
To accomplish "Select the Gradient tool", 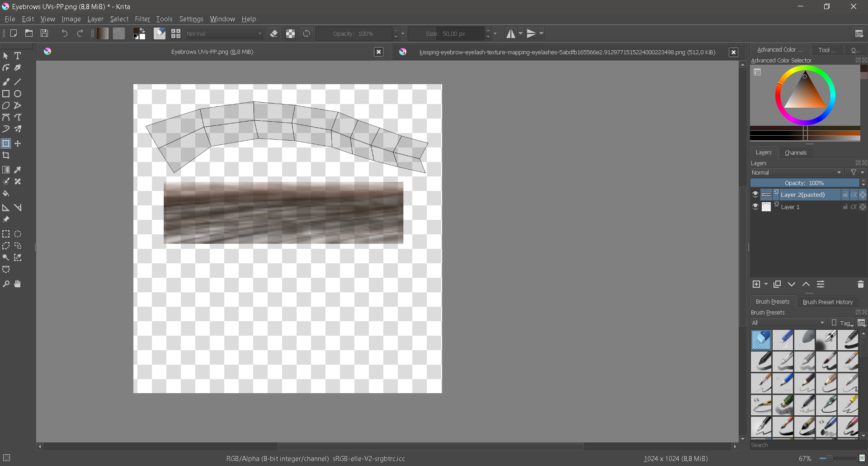I will 6,170.
